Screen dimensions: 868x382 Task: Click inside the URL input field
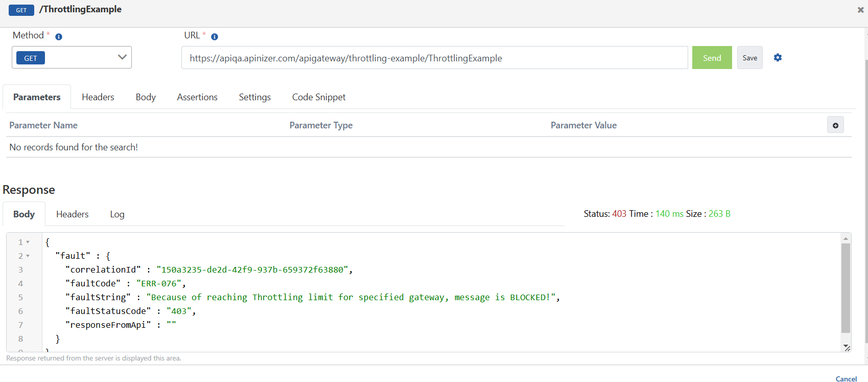(434, 58)
